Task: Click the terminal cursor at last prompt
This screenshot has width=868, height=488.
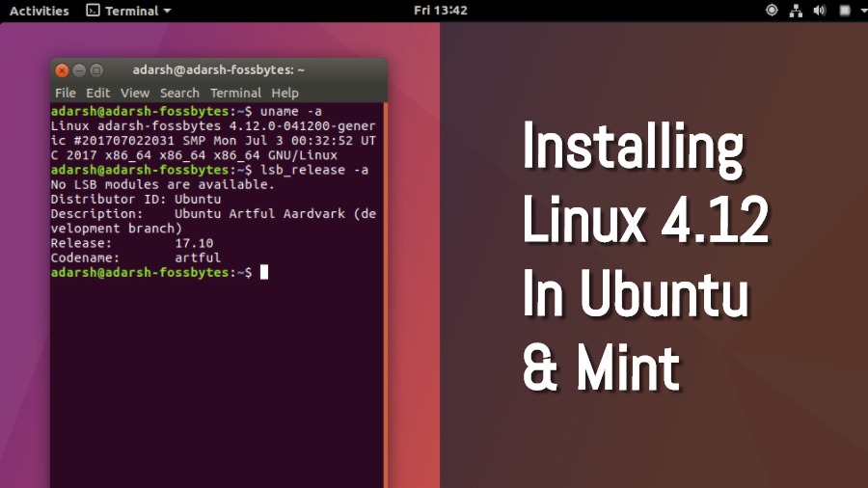Action: tap(264, 272)
